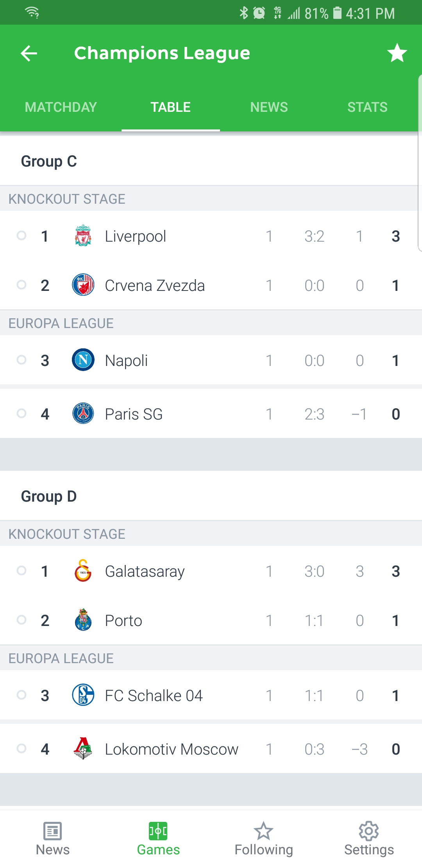This screenshot has height=868, width=422.
Task: Tap the Paris SG club crest
Action: [83, 414]
